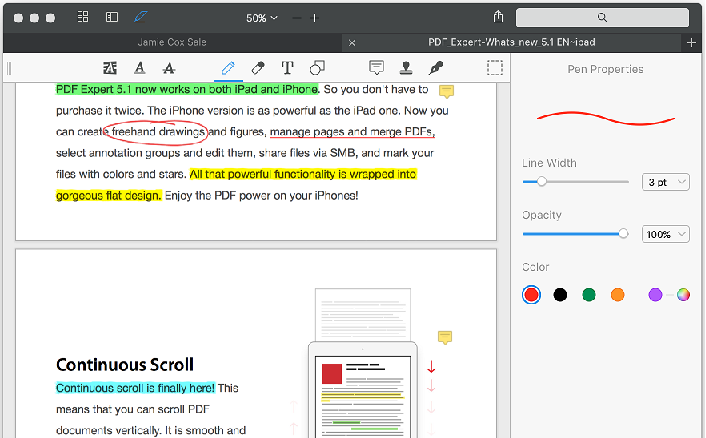Screen dimensions: 706x438
Task: Select the underline text tool
Action: pos(140,68)
